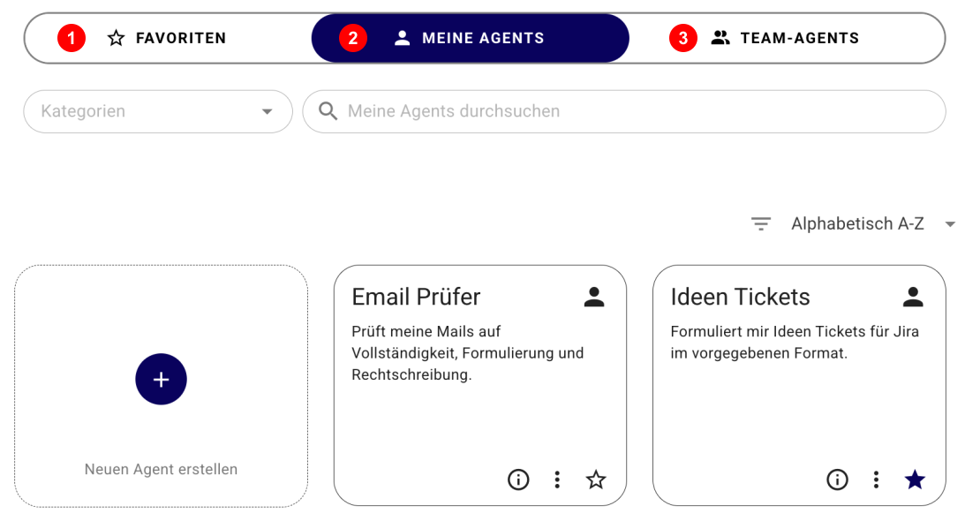Open the Alphabetisch A-Z sort dropdown

872,224
